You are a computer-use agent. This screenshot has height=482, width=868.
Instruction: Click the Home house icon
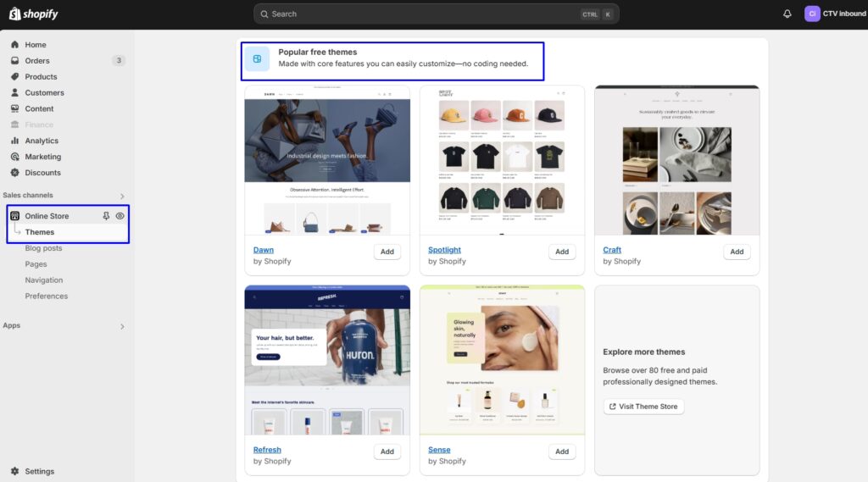coord(15,44)
